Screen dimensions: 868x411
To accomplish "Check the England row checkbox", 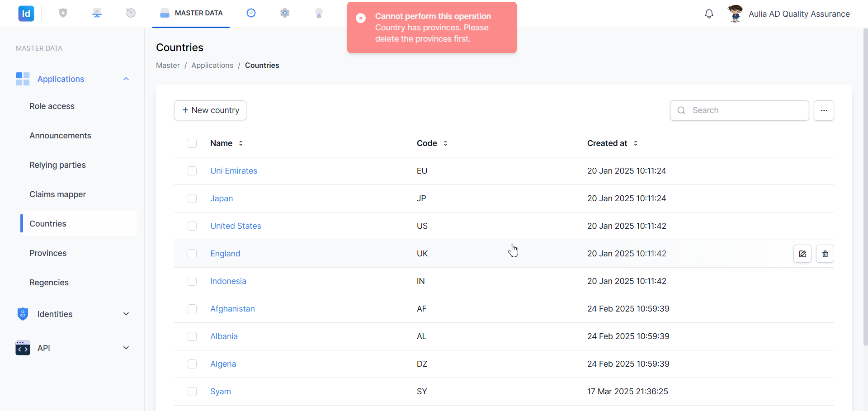I will (x=192, y=254).
